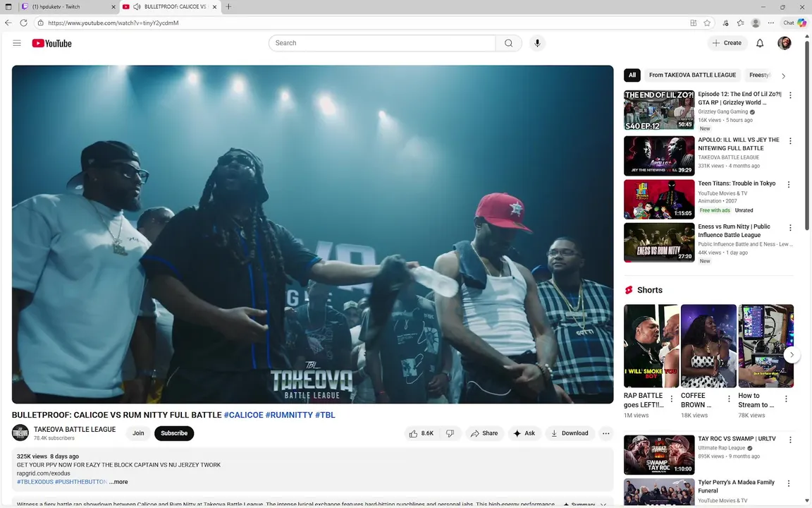Open the #RUMNITTY hashtag link

point(289,415)
